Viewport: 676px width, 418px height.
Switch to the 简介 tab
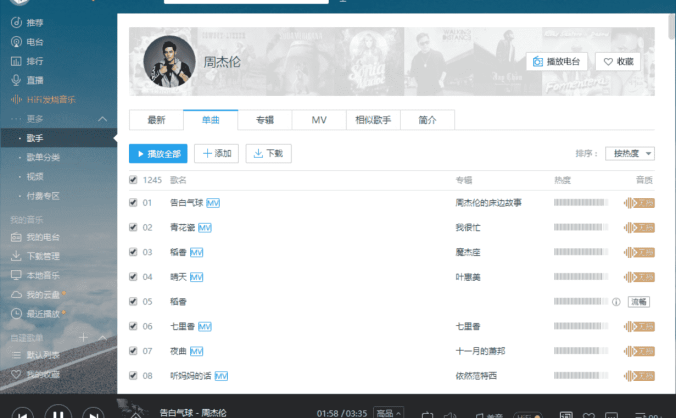click(x=427, y=120)
